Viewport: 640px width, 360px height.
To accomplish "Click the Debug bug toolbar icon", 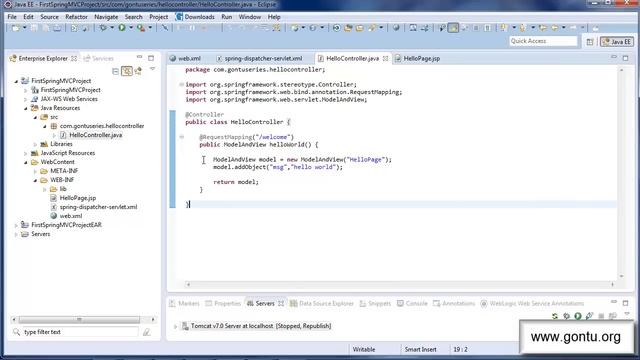I will tap(103, 28).
